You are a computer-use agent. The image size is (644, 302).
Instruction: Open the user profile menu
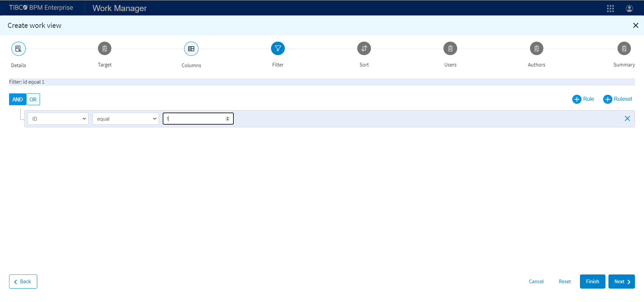click(629, 8)
